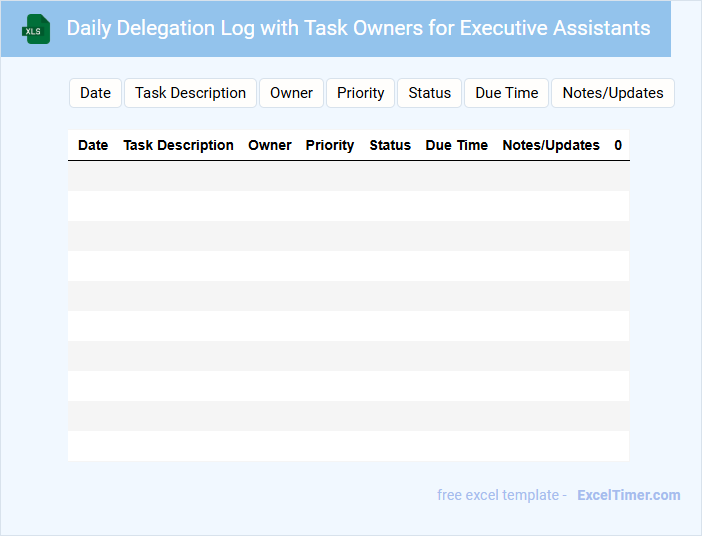Select the Task Description tag button
702x536 pixels.
190,93
